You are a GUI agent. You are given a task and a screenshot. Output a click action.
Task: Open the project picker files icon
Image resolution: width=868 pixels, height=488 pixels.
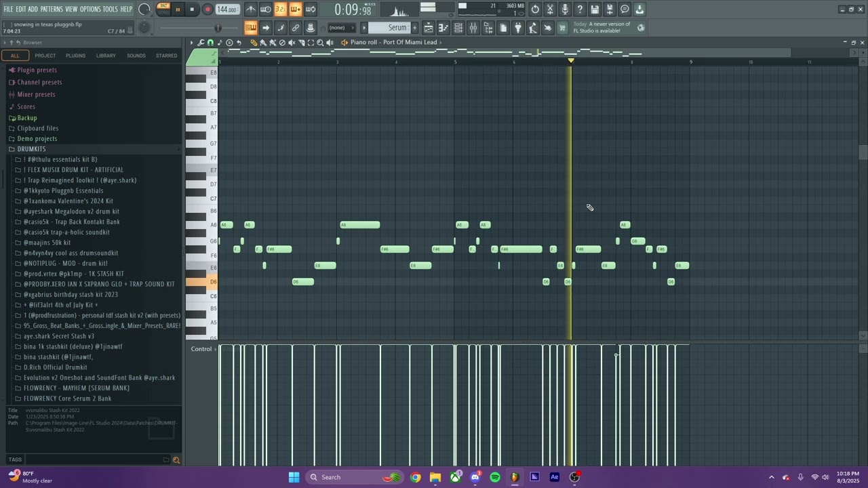[503, 28]
